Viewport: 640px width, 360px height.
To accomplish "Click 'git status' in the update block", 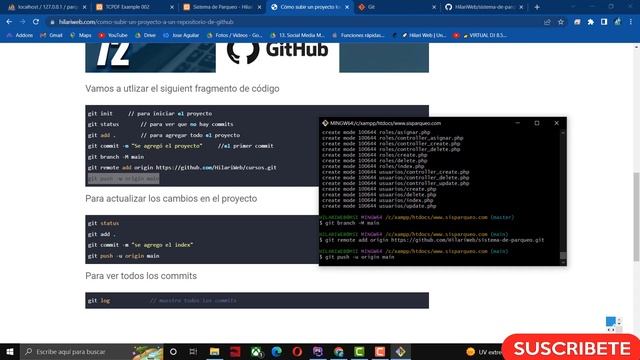I will (x=103, y=223).
